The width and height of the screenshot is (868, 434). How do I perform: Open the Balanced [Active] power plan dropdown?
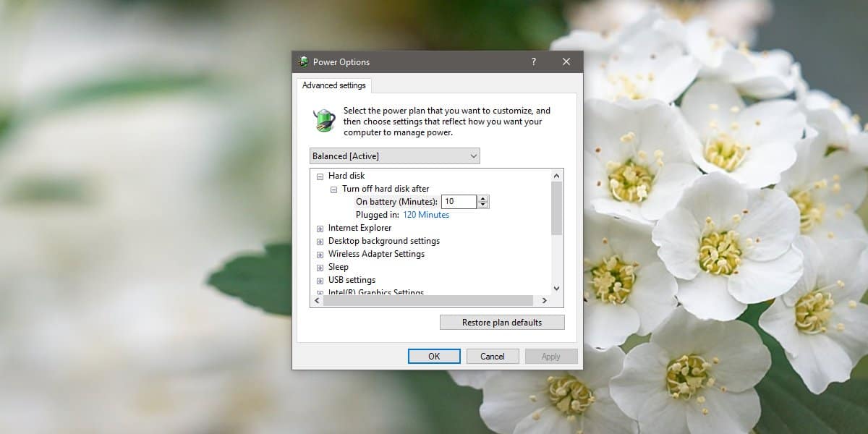(474, 156)
